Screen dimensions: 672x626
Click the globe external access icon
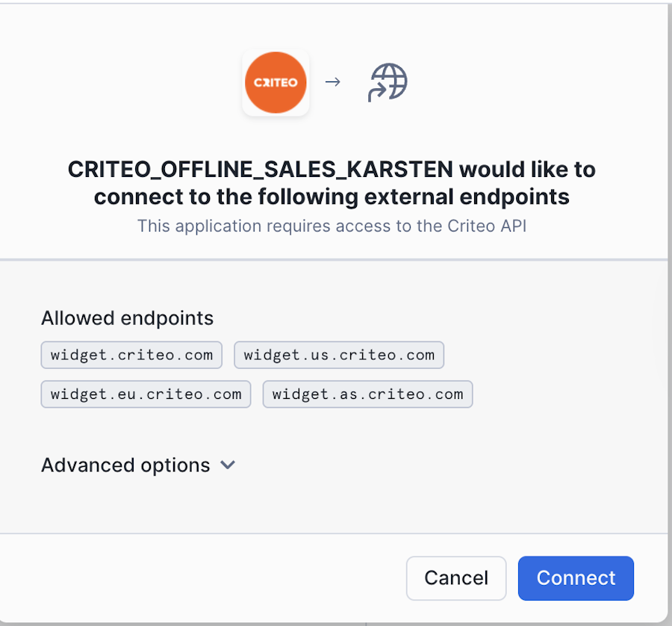coord(388,82)
